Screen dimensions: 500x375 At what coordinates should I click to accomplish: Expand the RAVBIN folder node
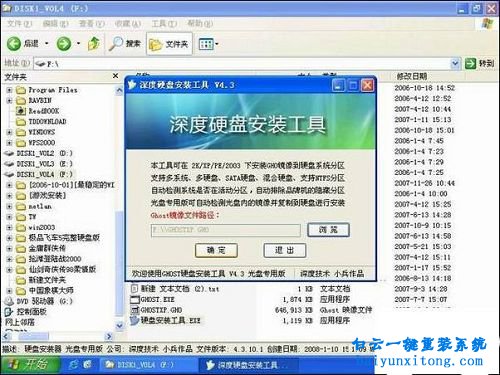(9, 100)
